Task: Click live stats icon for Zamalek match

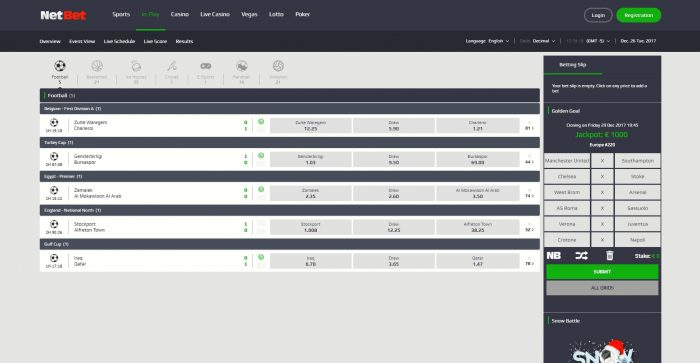Action: point(261,189)
